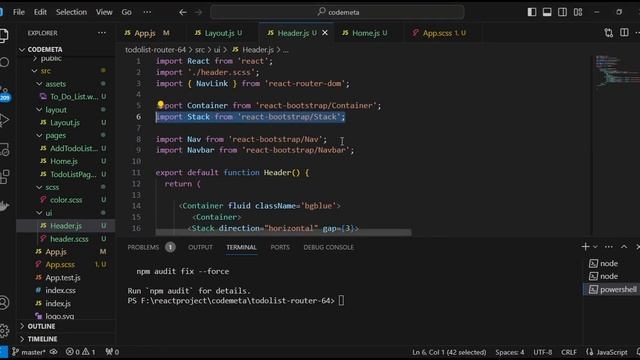Screen dimensions: 640x360
Task: Open terminal panel more actions ellipsis
Action: 609,247
